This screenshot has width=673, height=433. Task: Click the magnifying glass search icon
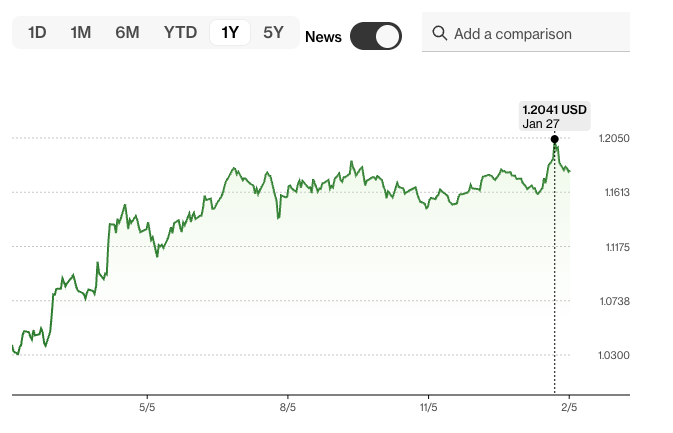point(439,34)
